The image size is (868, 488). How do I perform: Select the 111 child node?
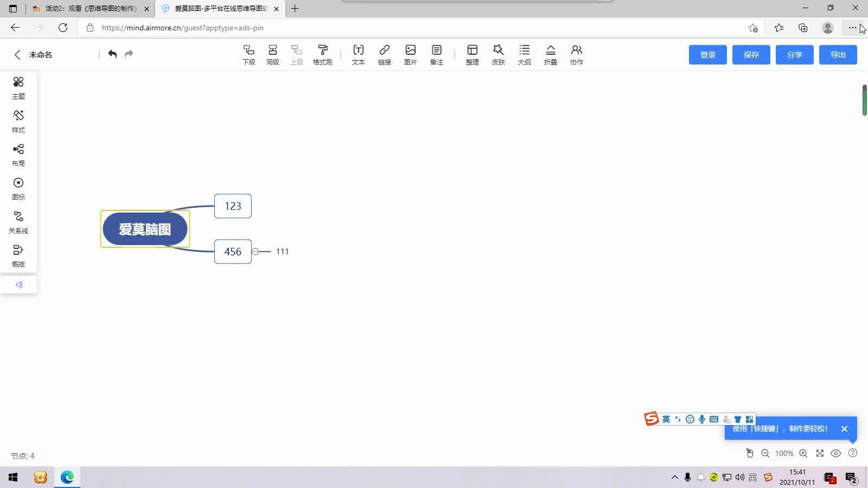pyautogui.click(x=282, y=252)
